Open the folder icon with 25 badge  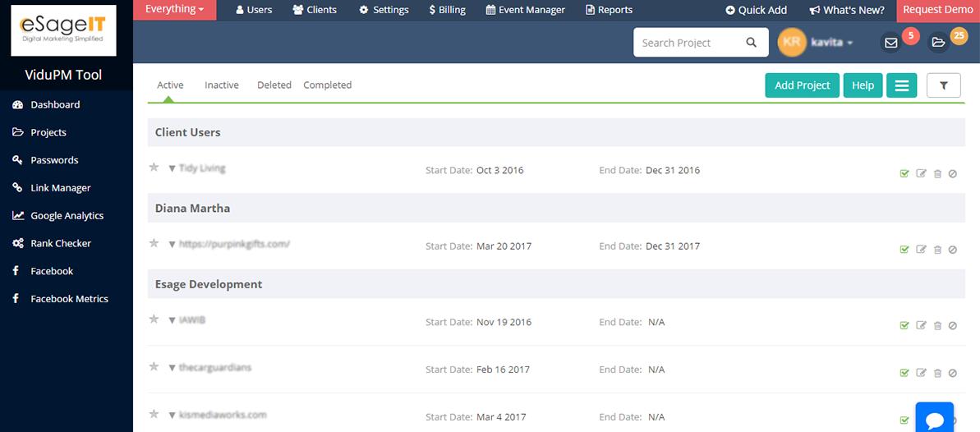tap(938, 43)
